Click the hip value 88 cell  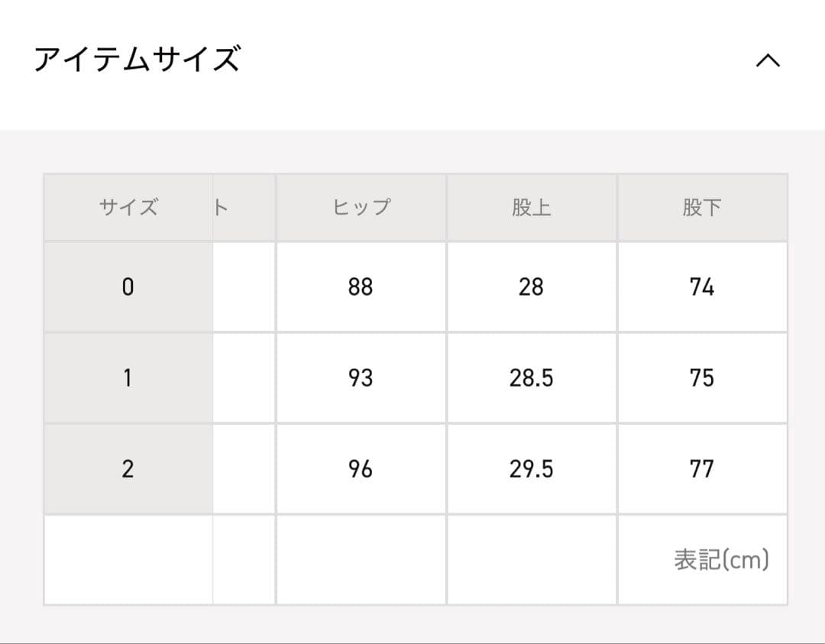(x=361, y=287)
